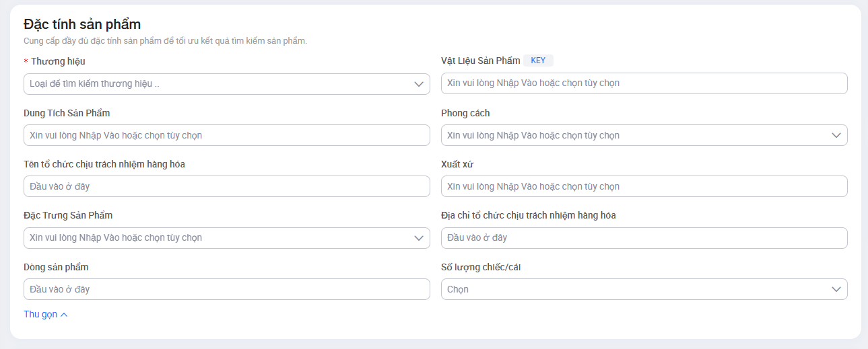Click the KEY badge next to Vật Liệu
Viewport: 868px width, 349px height.
coord(538,61)
